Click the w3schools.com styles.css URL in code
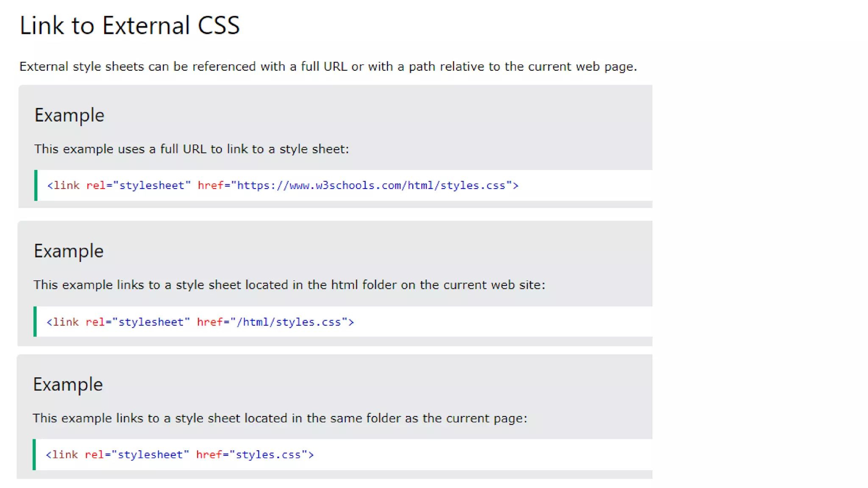The width and height of the screenshot is (868, 488). tap(371, 186)
